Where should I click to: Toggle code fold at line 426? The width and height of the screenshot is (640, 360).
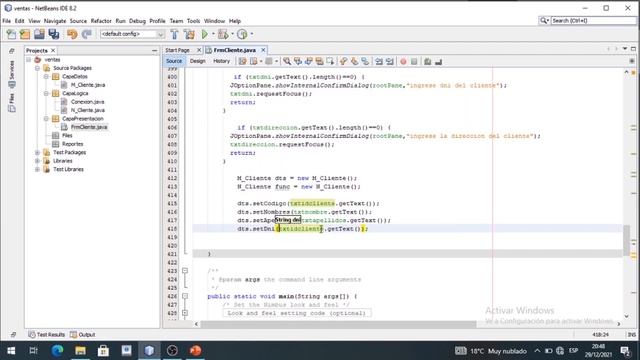click(185, 296)
